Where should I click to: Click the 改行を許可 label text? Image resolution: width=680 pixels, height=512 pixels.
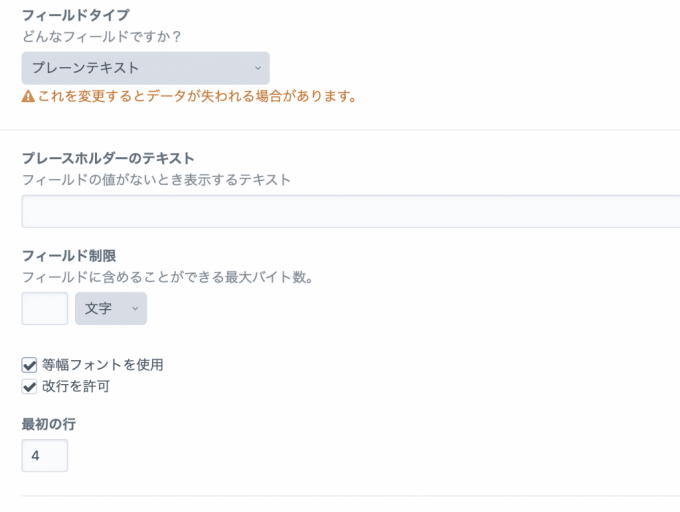click(76, 386)
